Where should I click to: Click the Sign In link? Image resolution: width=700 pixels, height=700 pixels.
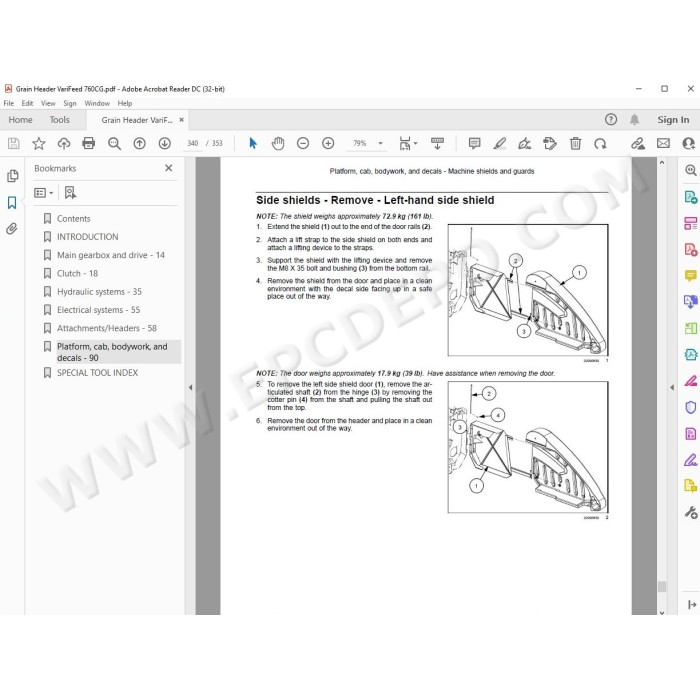pyautogui.click(x=673, y=120)
